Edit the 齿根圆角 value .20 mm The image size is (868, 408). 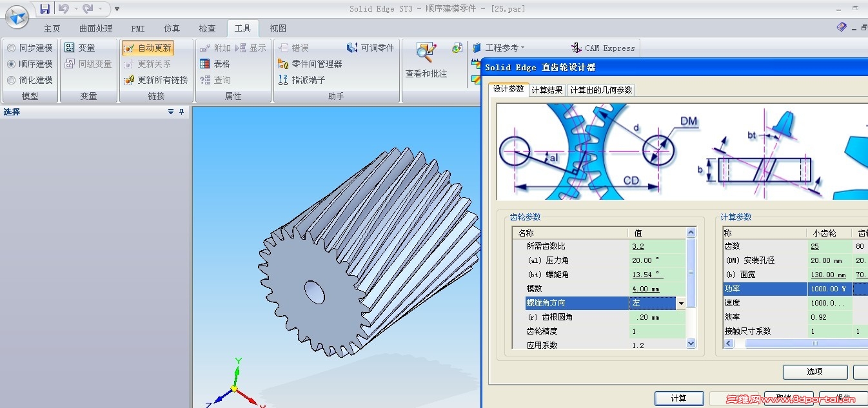coord(657,317)
